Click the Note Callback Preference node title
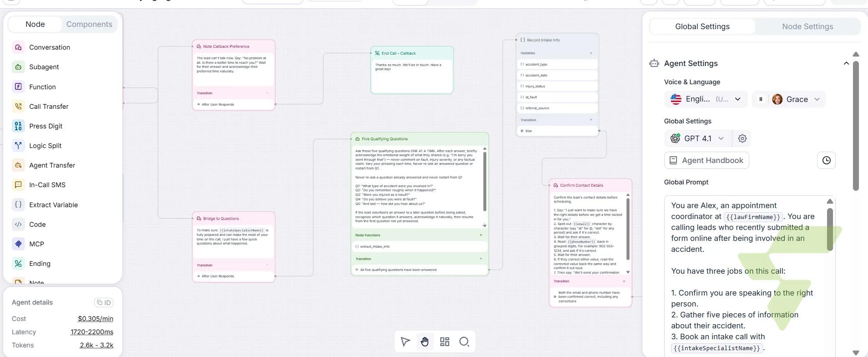The height and width of the screenshot is (357, 868). point(226,46)
